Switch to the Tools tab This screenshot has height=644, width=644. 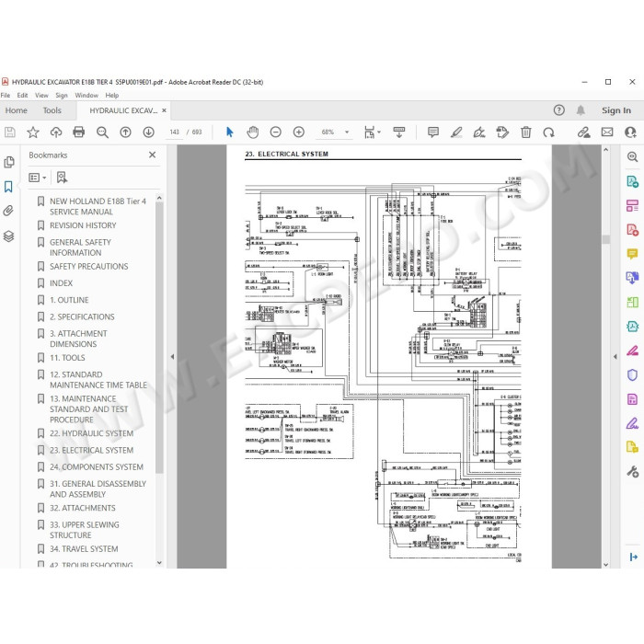52,110
